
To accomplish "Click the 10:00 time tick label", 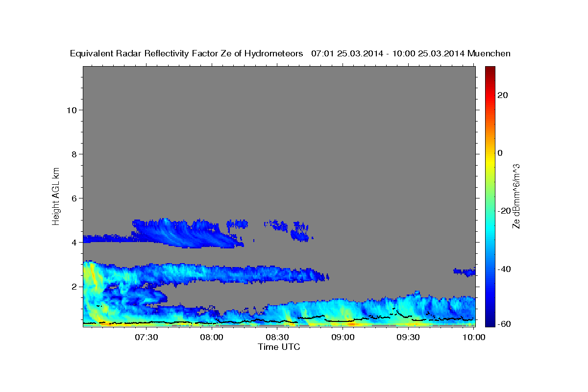I will (474, 338).
